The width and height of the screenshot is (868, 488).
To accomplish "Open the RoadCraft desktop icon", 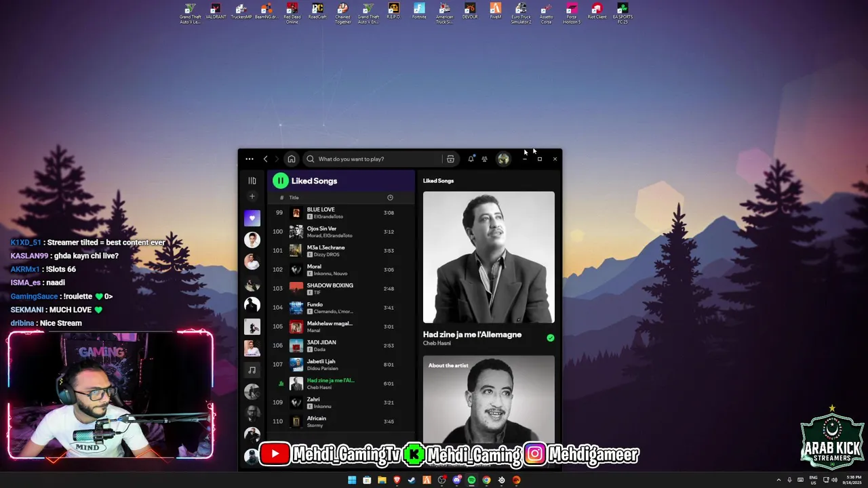I will [x=317, y=12].
